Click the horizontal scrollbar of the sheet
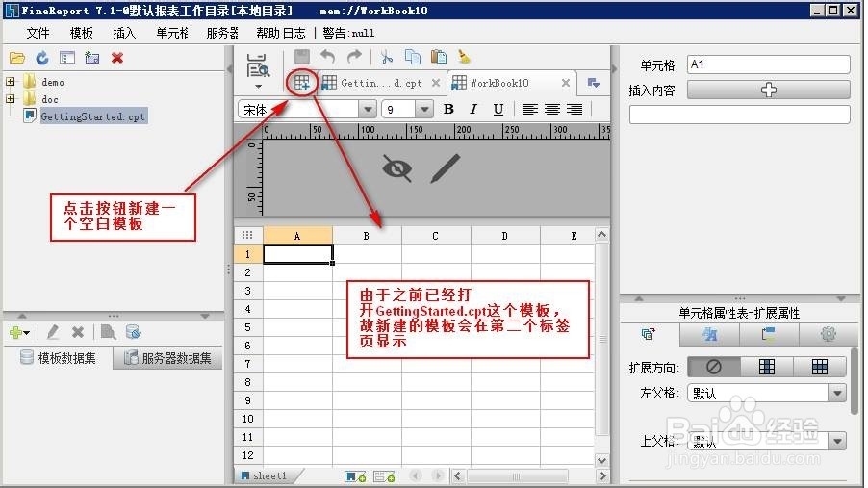 click(517, 475)
